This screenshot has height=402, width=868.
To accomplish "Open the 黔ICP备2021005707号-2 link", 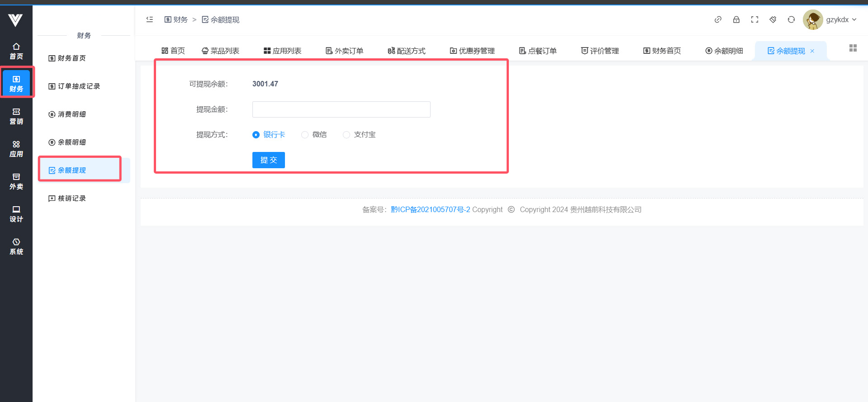I will click(430, 209).
